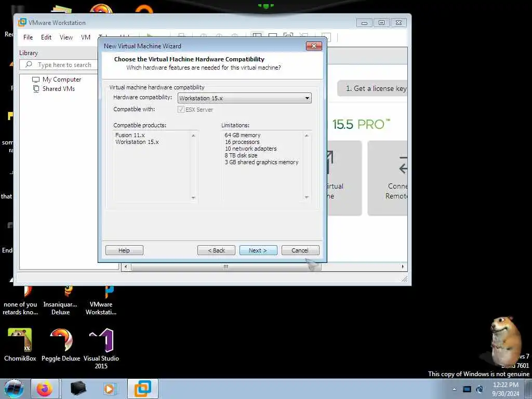
Task: Click the 3 GB shared graphics memory entry
Action: coord(262,162)
